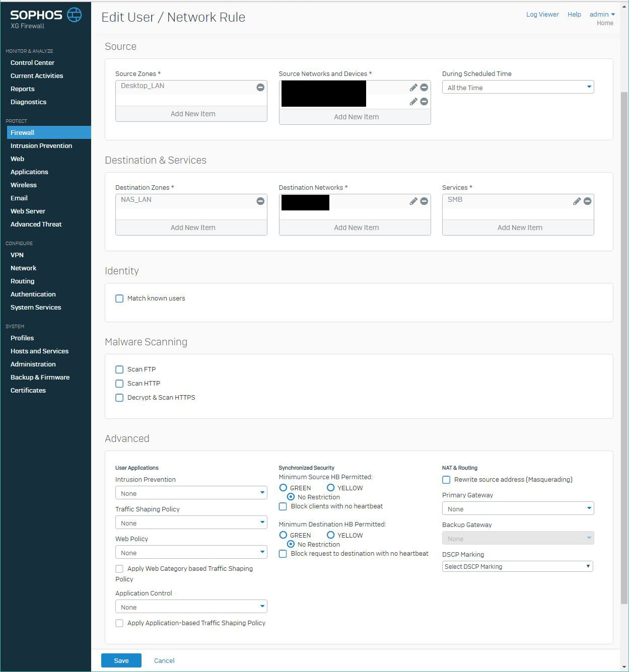The image size is (629, 672).
Task: Cancel editing the rule
Action: click(164, 661)
